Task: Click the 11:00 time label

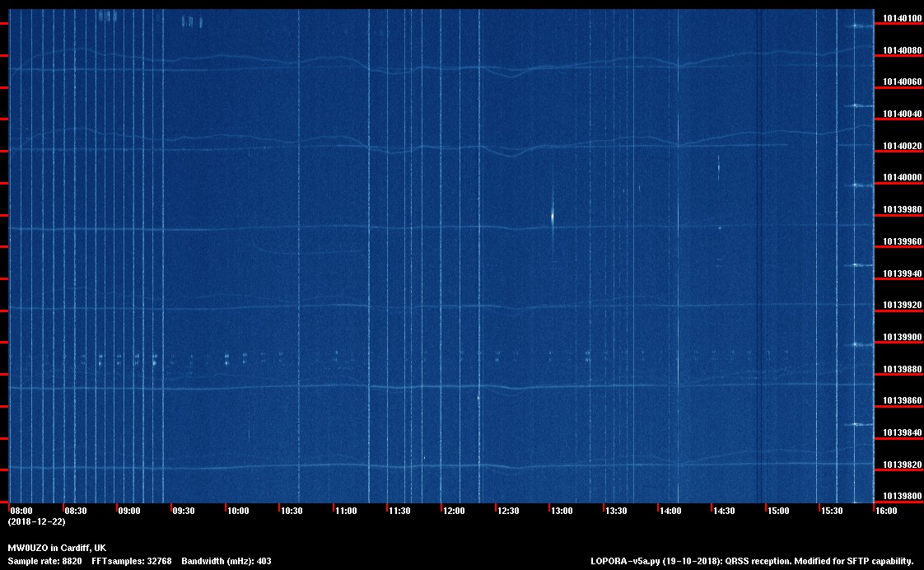Action: tap(345, 511)
